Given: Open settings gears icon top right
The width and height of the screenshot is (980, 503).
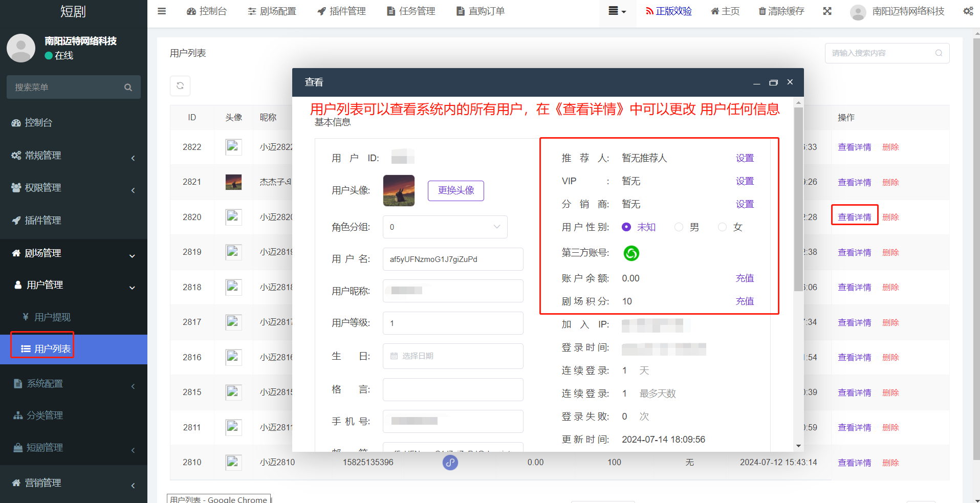Looking at the screenshot, I should (x=968, y=11).
